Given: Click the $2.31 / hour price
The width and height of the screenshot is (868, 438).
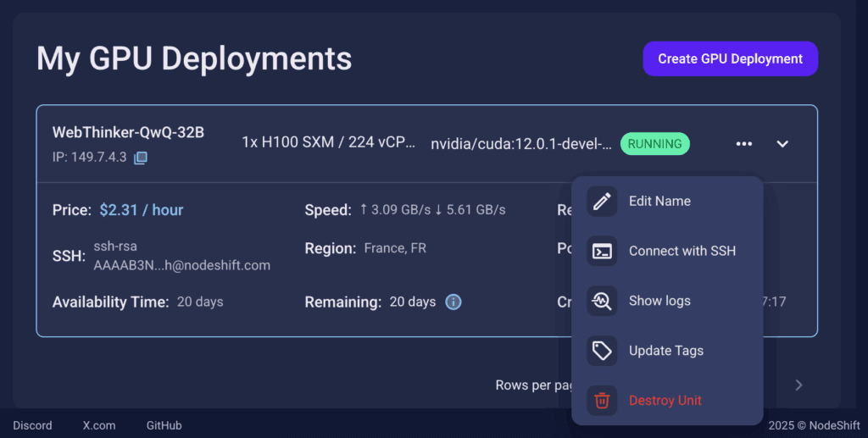Looking at the screenshot, I should pos(142,210).
